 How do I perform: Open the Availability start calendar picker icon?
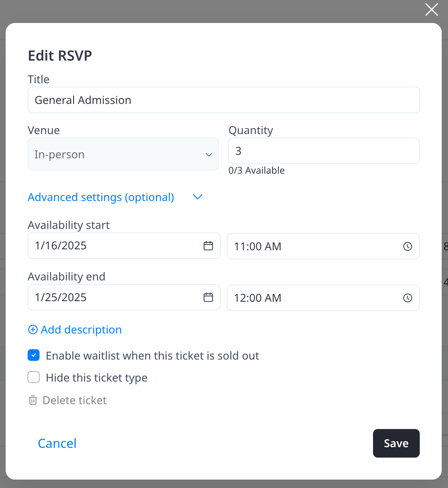point(208,246)
